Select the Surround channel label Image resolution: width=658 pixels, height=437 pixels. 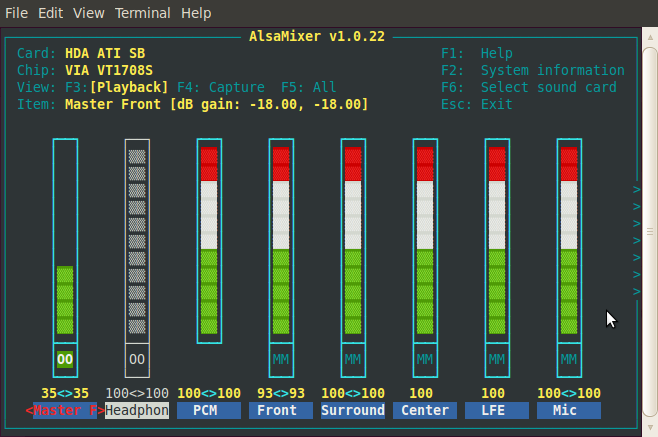pyautogui.click(x=353, y=410)
